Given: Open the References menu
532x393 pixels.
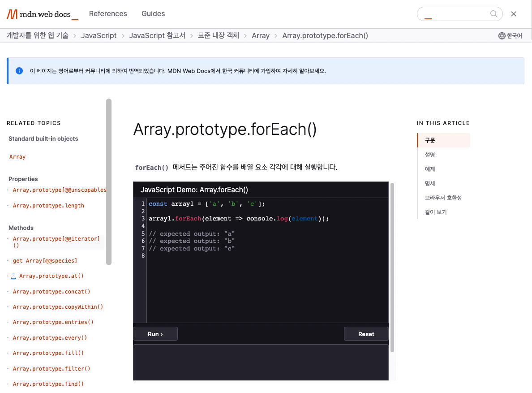Looking at the screenshot, I should [x=108, y=14].
